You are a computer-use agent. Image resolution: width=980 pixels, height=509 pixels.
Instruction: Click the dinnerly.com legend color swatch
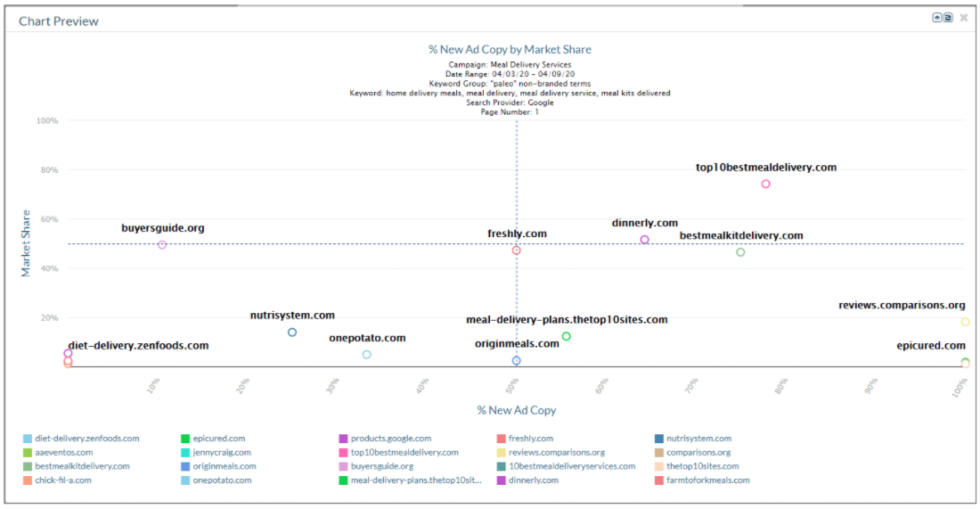[502, 480]
